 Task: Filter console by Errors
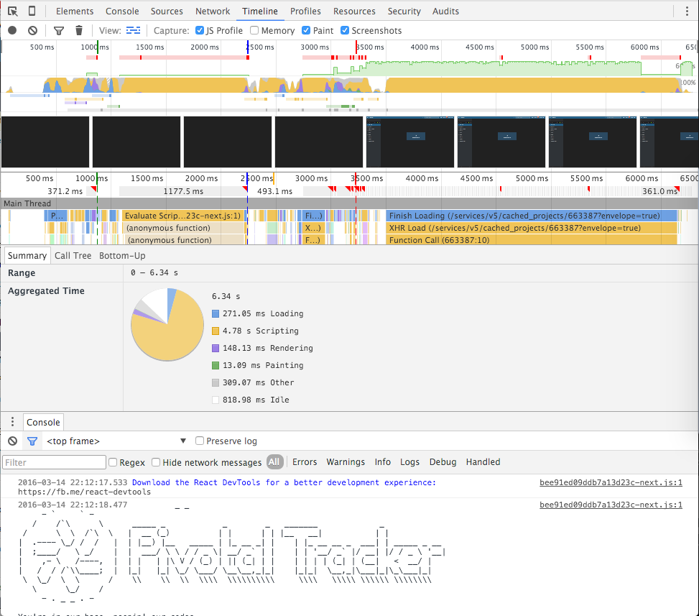(305, 461)
